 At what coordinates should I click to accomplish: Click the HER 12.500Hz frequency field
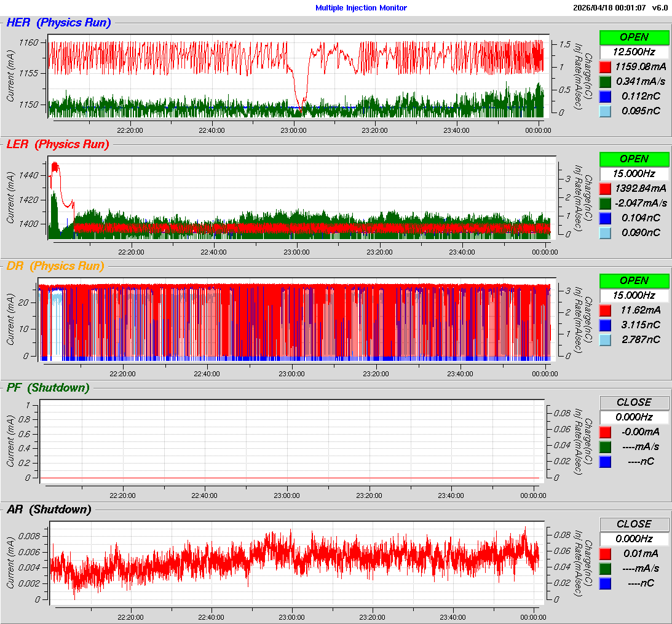634,52
